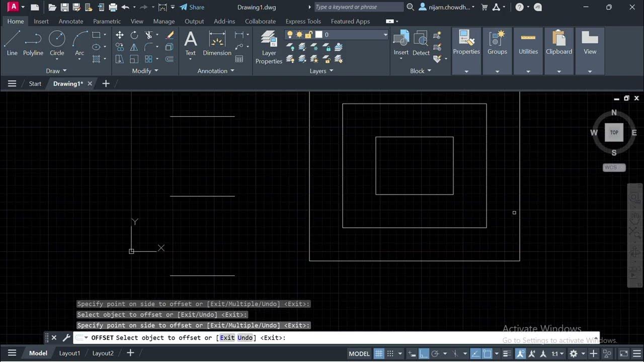Image resolution: width=644 pixels, height=362 pixels.
Task: Toggle Polar tracking in status bar
Action: (436, 353)
